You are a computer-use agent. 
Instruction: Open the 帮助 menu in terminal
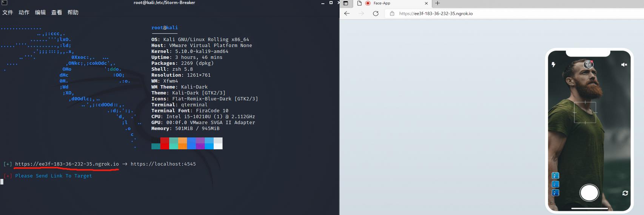tap(73, 12)
